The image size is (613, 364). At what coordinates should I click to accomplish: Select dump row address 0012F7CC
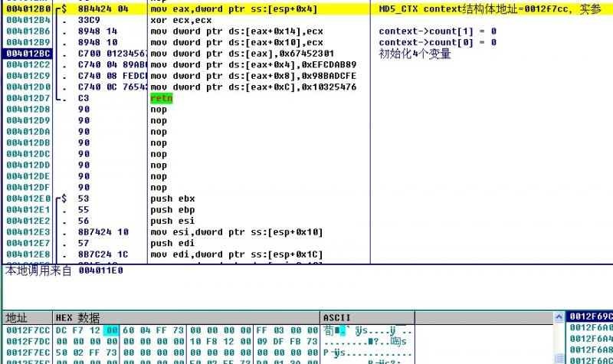pos(28,331)
